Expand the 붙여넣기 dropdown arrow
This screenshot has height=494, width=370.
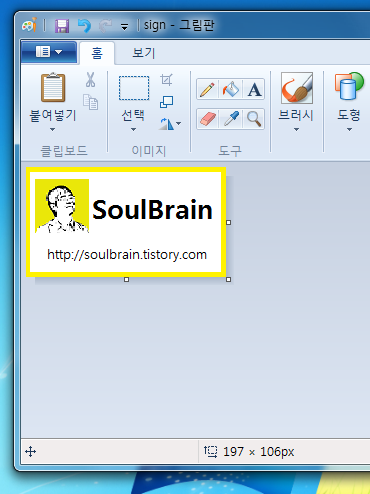[x=52, y=129]
